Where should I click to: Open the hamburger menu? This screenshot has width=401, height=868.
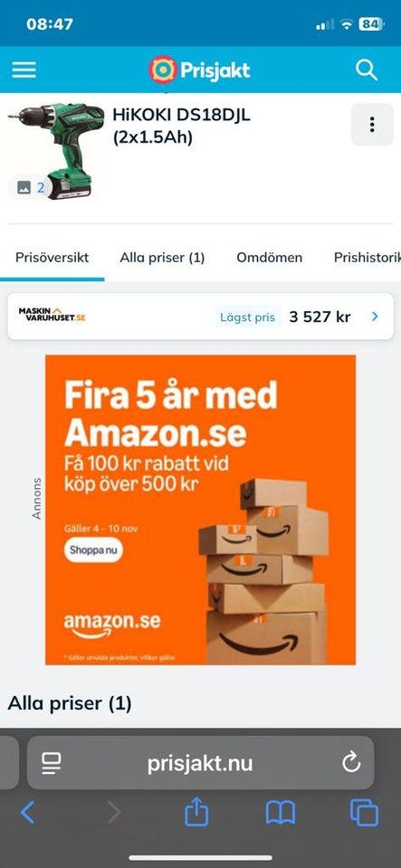24,70
